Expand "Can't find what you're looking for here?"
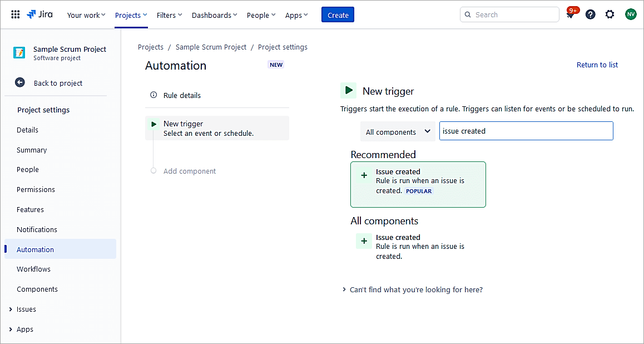This screenshot has width=644, height=344. 412,290
